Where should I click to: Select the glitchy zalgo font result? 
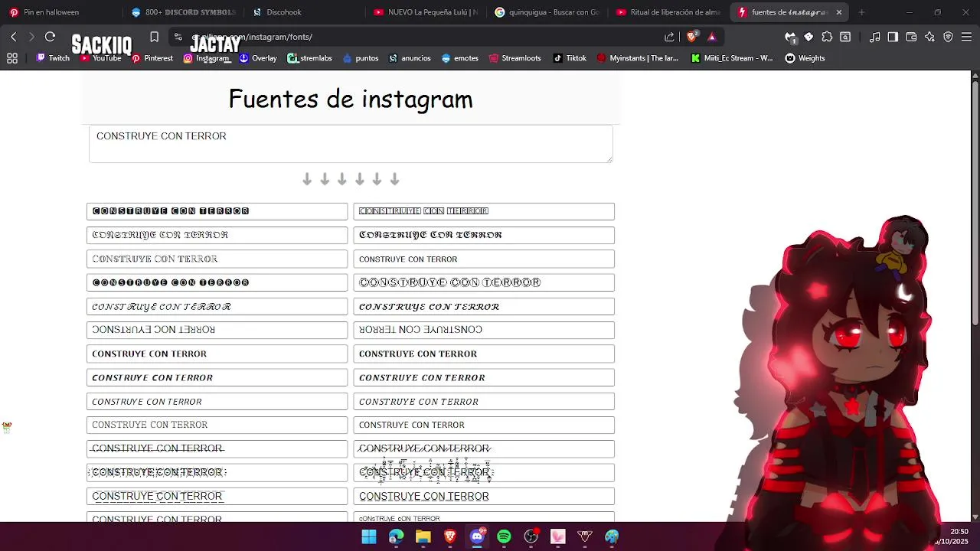(x=484, y=472)
